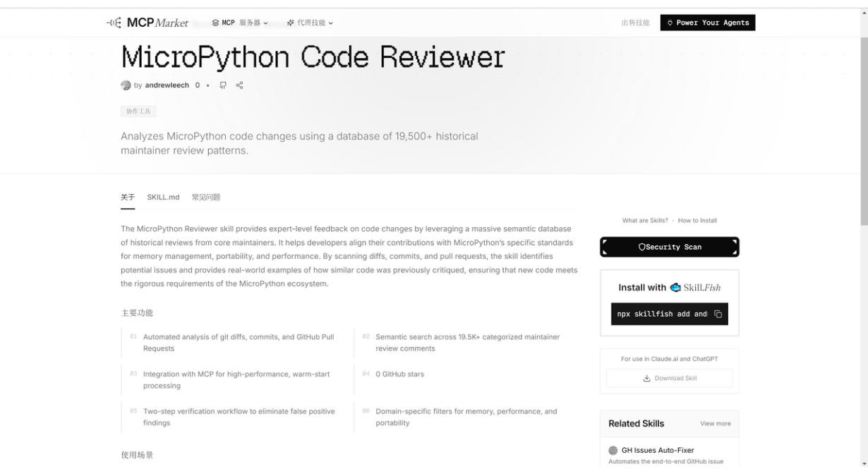Click the share icon under the title
The width and height of the screenshot is (868, 474).
239,85
